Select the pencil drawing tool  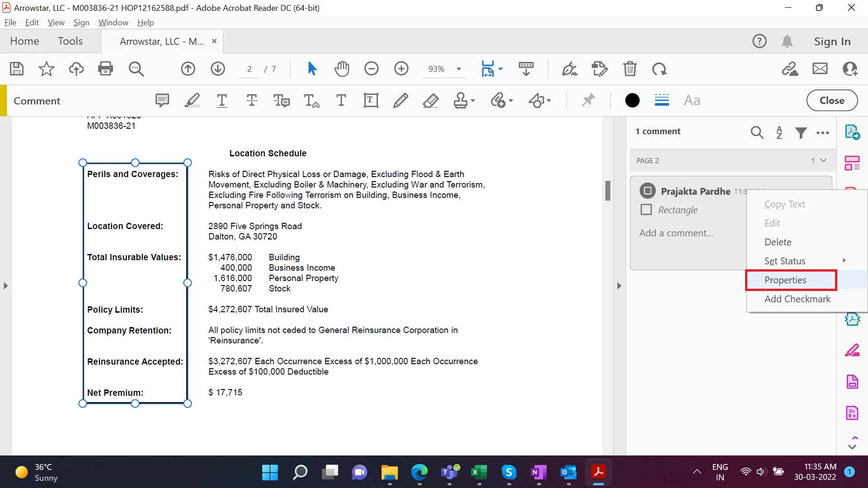pyautogui.click(x=401, y=100)
